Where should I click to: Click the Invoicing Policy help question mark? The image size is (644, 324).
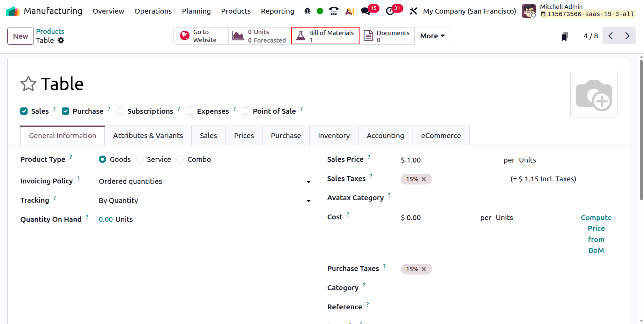[78, 179]
